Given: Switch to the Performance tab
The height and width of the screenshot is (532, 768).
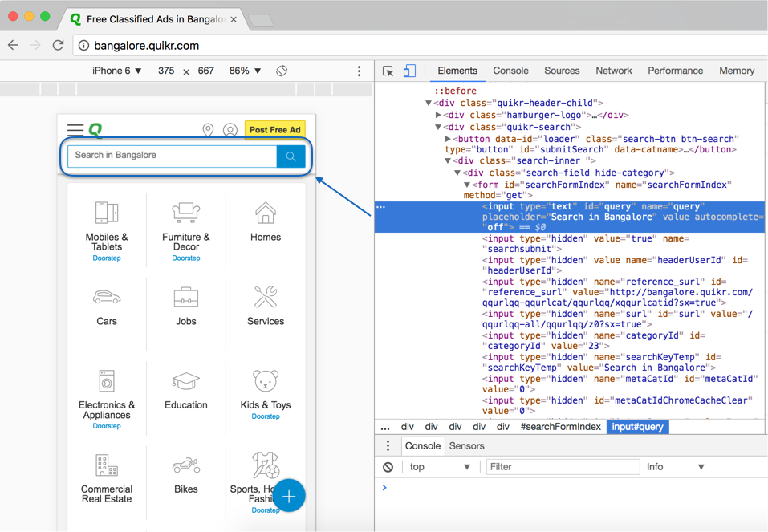Looking at the screenshot, I should pos(676,71).
